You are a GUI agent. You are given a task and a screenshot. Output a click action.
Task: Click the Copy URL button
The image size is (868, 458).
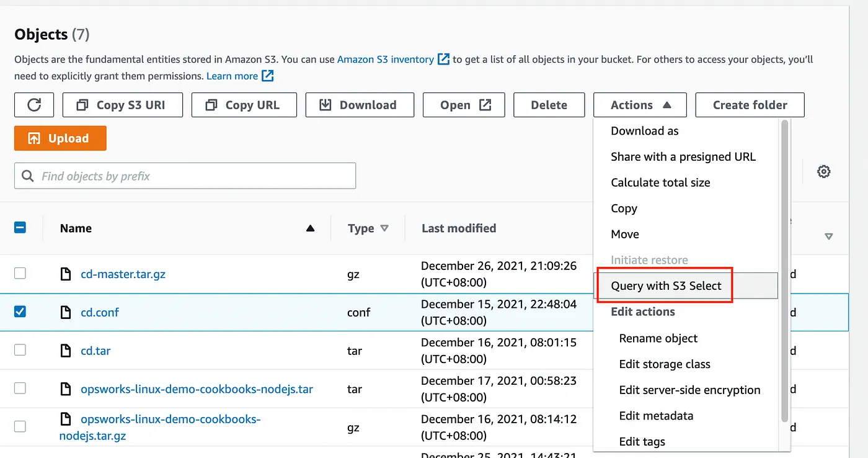click(244, 105)
